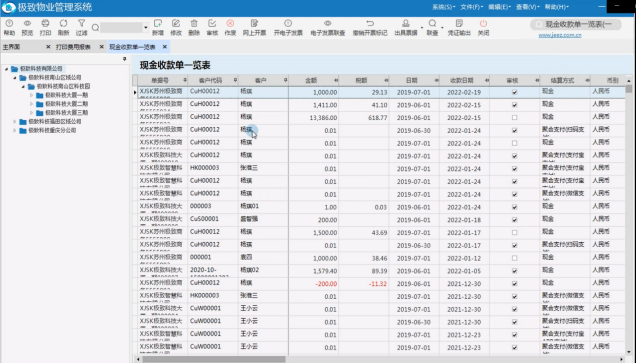Uncheck 审核 box in the -200.00 row
The image size is (636, 364).
click(x=514, y=284)
